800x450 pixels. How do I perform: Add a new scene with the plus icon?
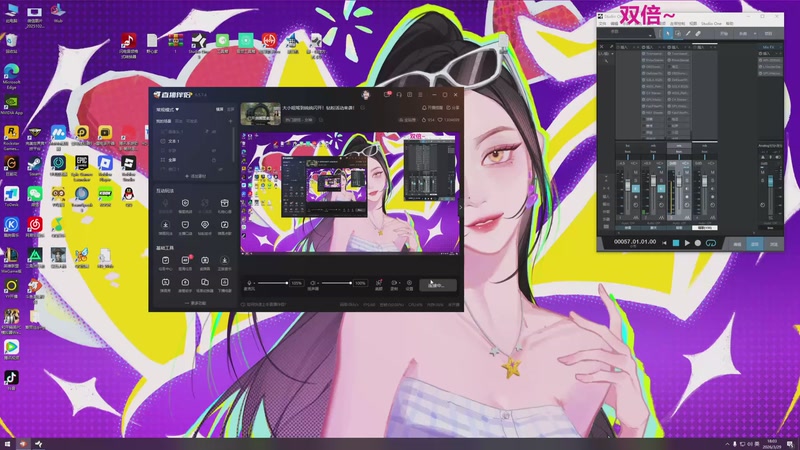point(231,121)
